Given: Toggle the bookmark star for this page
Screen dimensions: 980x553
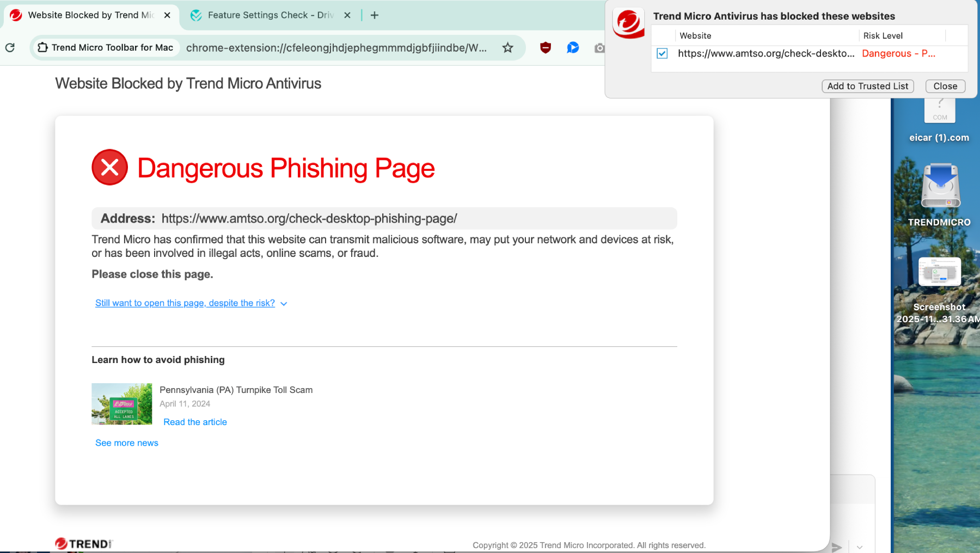Looking at the screenshot, I should (507, 47).
